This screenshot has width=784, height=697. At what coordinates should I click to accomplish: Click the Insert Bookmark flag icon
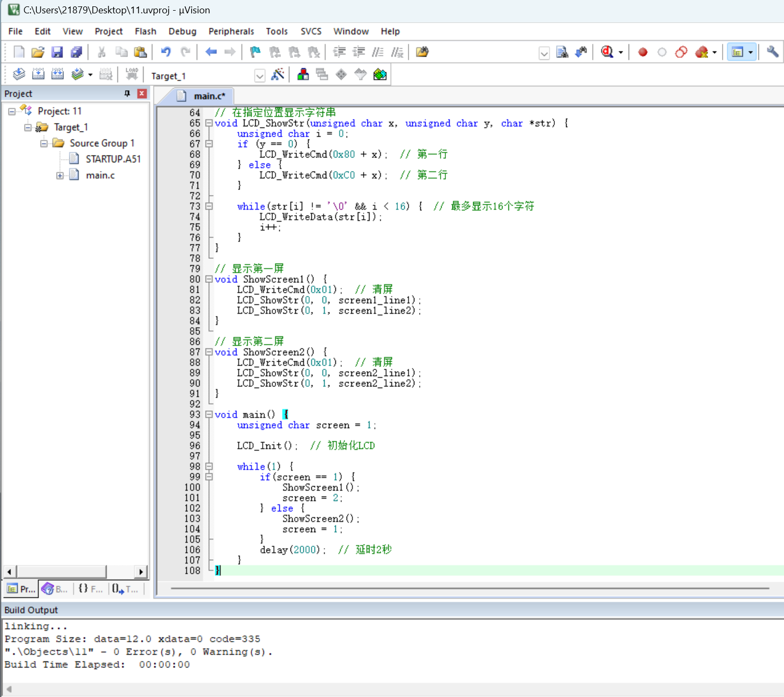255,51
